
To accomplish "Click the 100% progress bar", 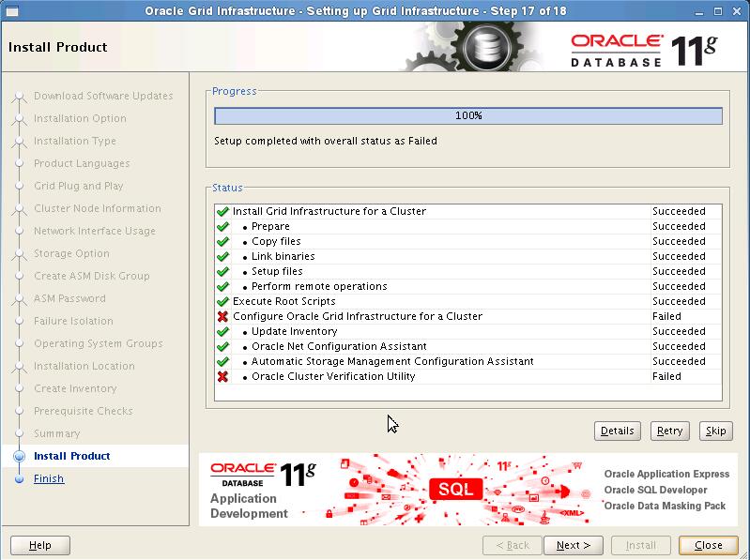I will (x=468, y=115).
